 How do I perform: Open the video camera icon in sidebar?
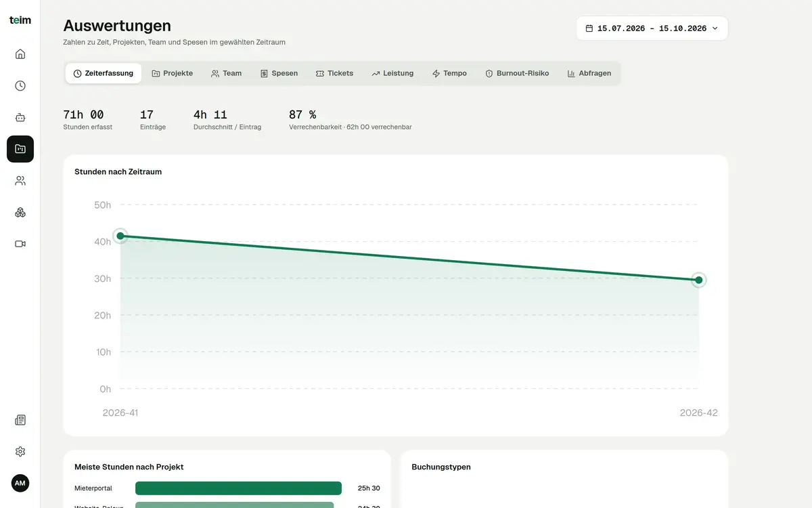[x=20, y=244]
